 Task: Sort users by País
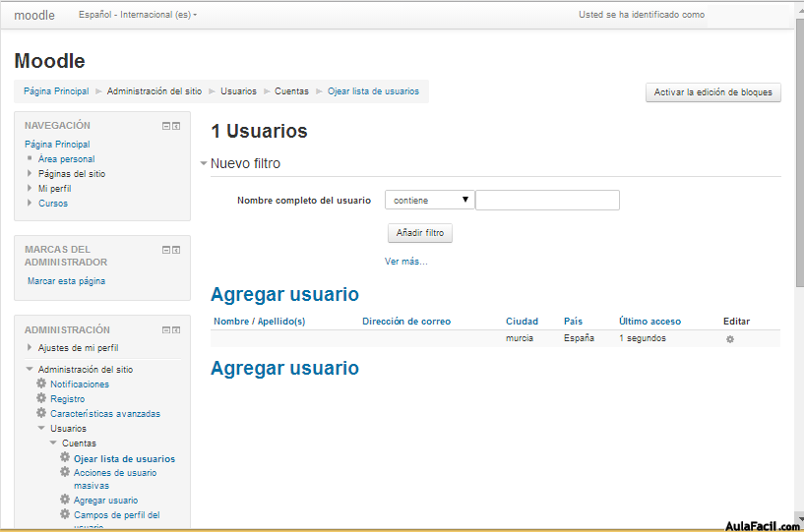pyautogui.click(x=574, y=322)
